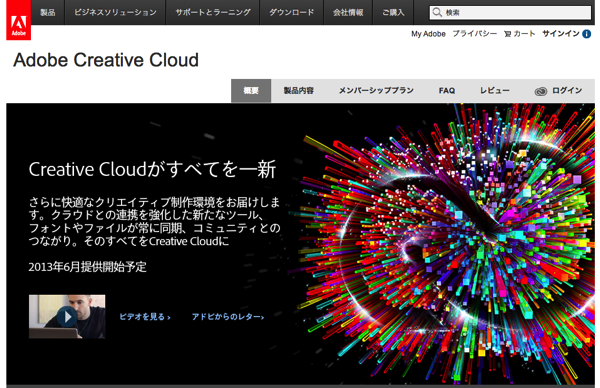Click the Creative Cloudがすべてを一新 headline

tap(152, 170)
